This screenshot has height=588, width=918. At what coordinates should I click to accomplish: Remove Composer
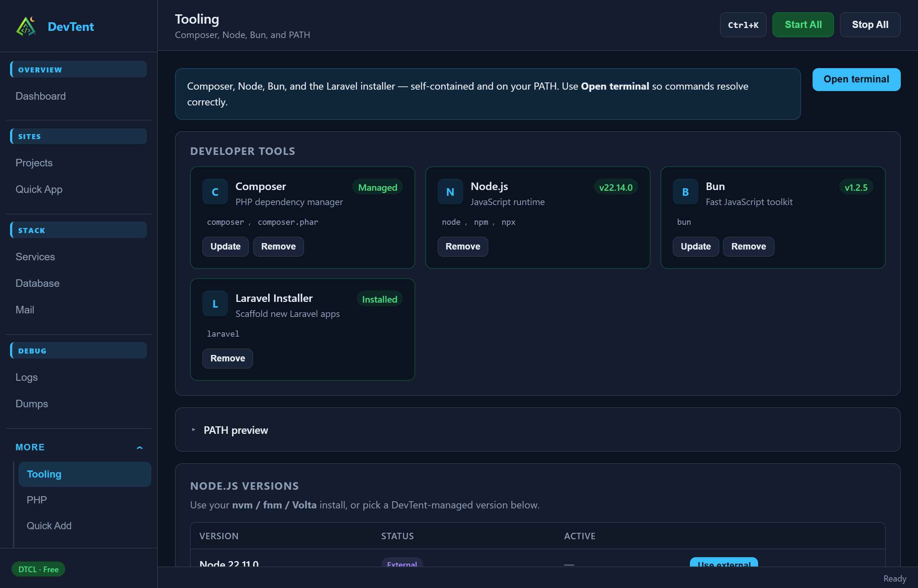pos(278,247)
